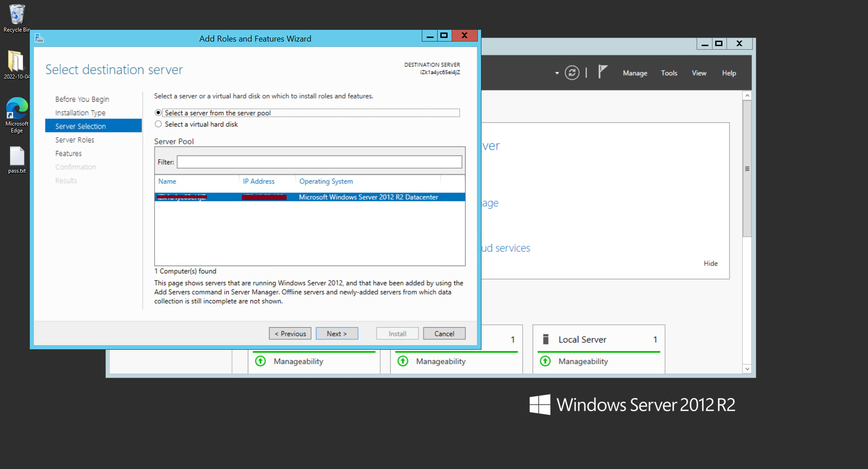Click the Next button
868x469 pixels.
337,333
